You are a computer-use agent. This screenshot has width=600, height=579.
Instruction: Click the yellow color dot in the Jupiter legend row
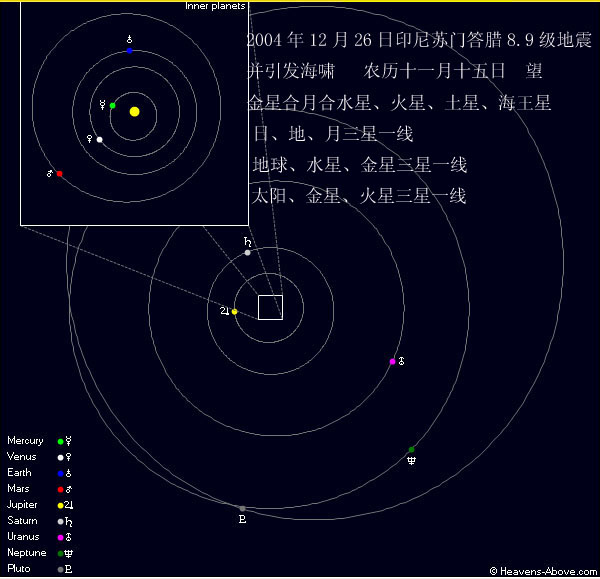[x=60, y=506]
